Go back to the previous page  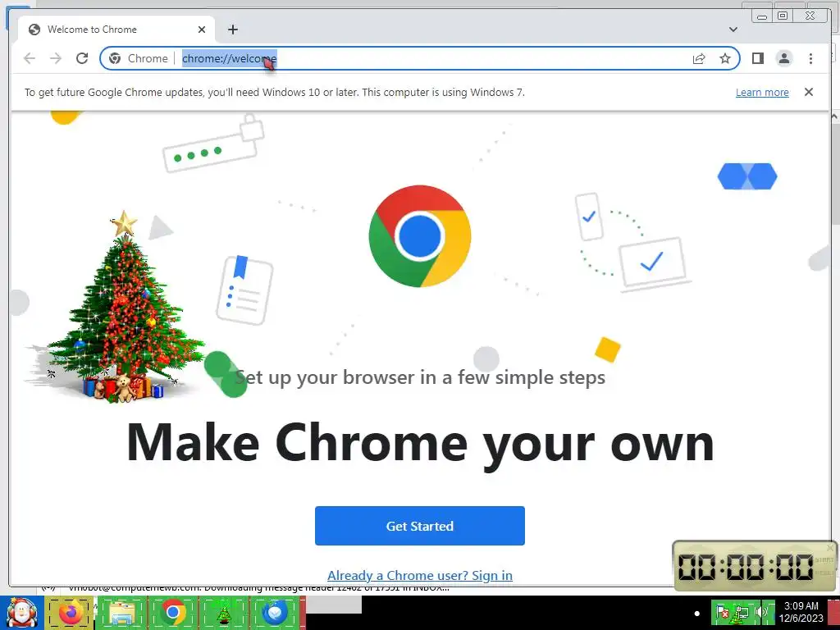(30, 58)
